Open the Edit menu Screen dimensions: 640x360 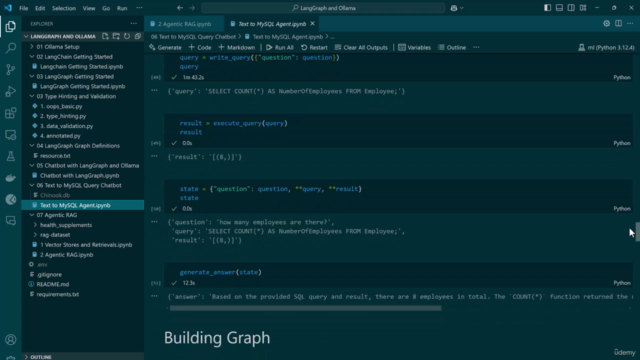click(40, 8)
